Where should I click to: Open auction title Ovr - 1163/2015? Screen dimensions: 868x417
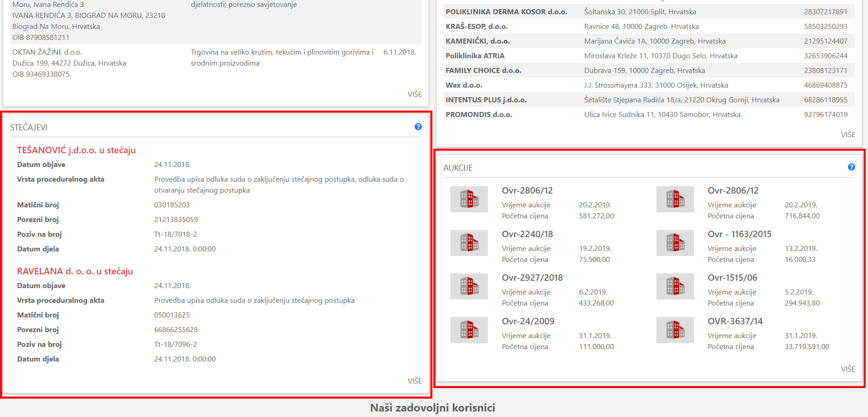739,234
